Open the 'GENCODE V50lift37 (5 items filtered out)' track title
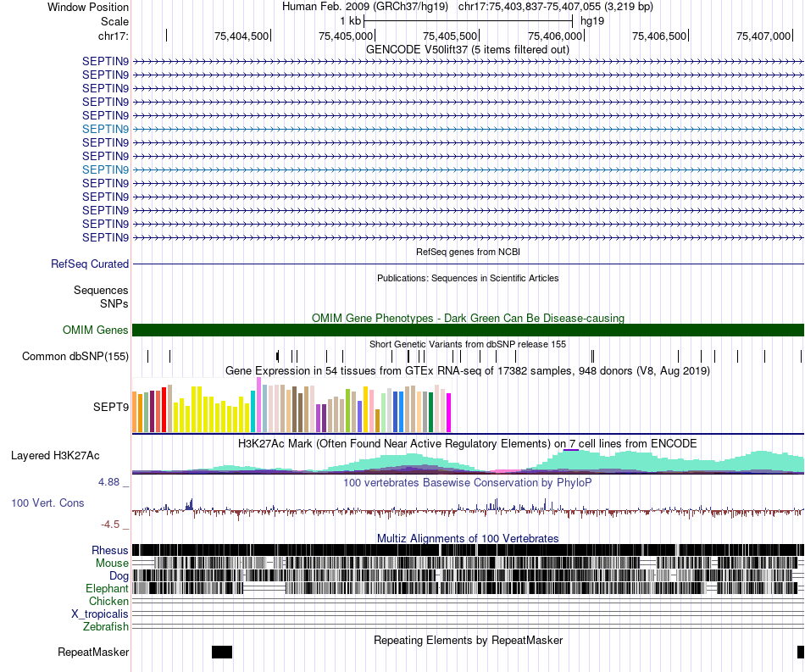Screen dimensions: 805x672 pos(467,50)
